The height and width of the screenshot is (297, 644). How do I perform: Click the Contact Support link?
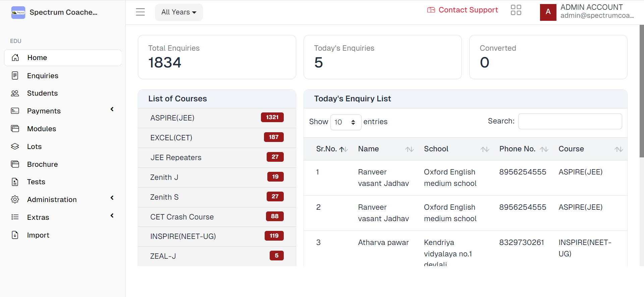[463, 10]
